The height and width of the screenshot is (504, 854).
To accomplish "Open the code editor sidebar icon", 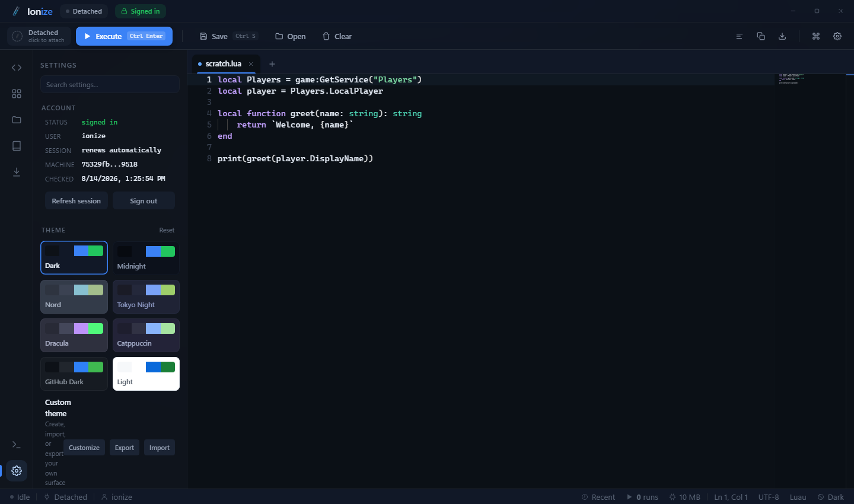I will [17, 68].
